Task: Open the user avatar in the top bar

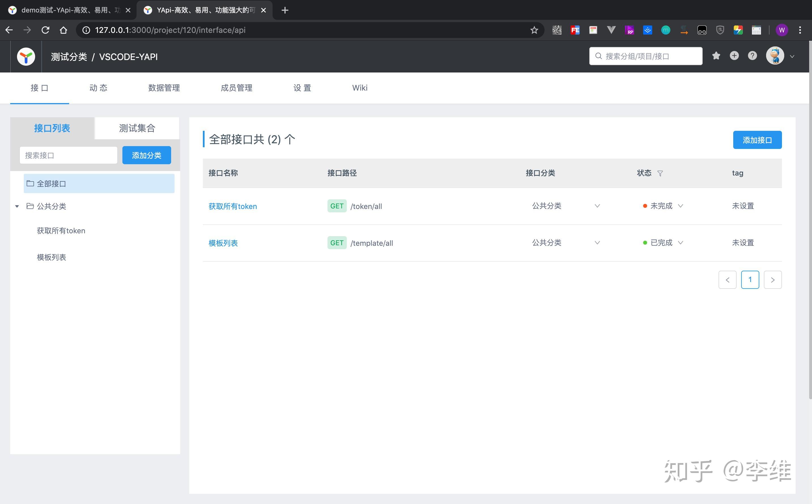Action: point(775,56)
